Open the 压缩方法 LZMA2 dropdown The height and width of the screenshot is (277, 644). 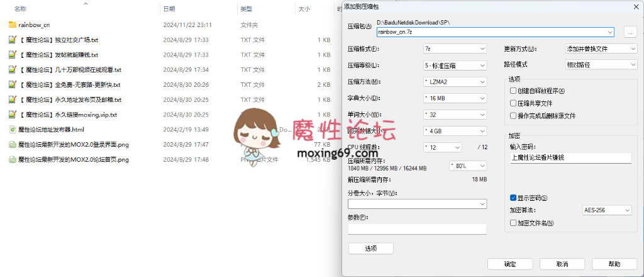455,82
